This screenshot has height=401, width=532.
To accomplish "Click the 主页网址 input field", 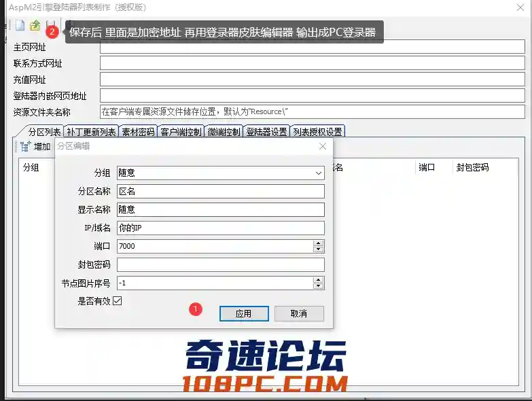I will pos(312,47).
